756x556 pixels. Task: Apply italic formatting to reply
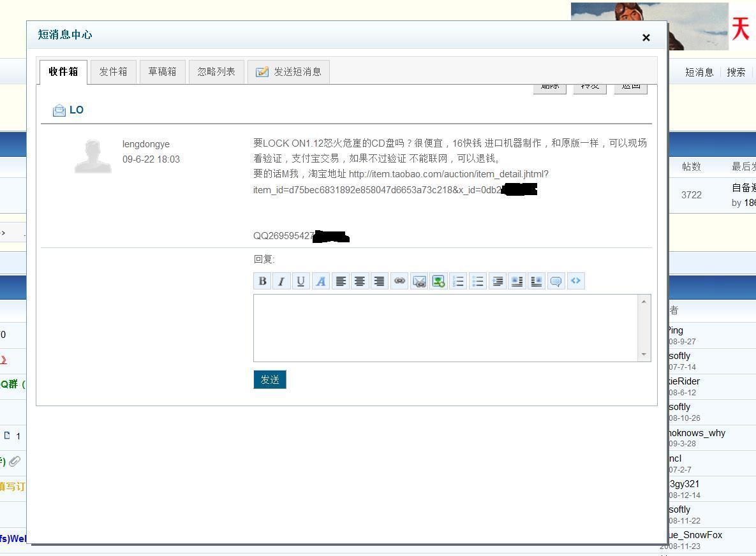281,281
